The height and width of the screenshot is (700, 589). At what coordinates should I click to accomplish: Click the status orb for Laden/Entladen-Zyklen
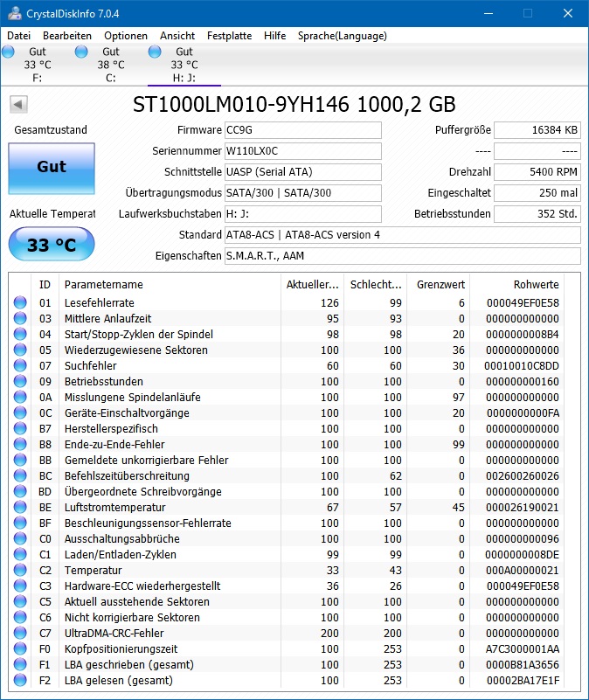click(20, 554)
